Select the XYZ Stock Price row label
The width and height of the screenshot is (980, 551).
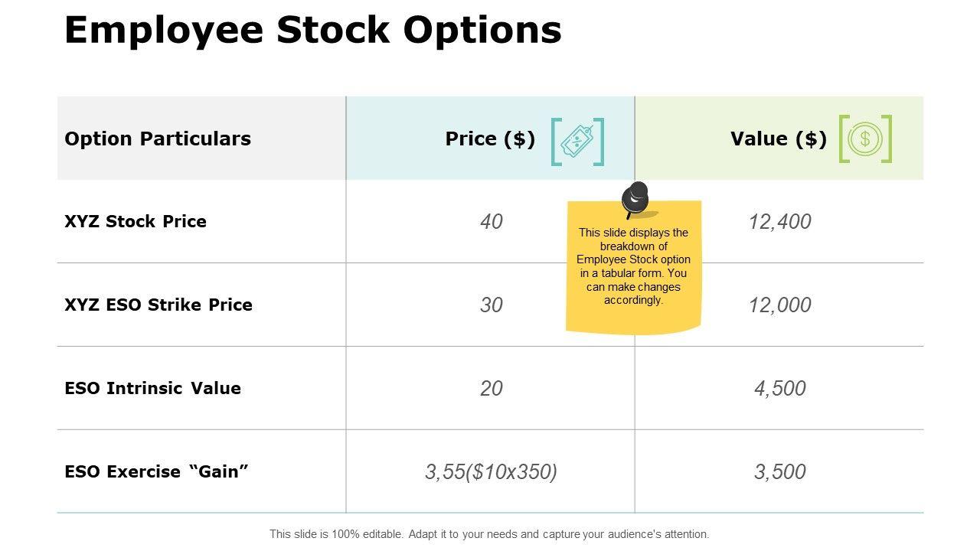tap(136, 221)
